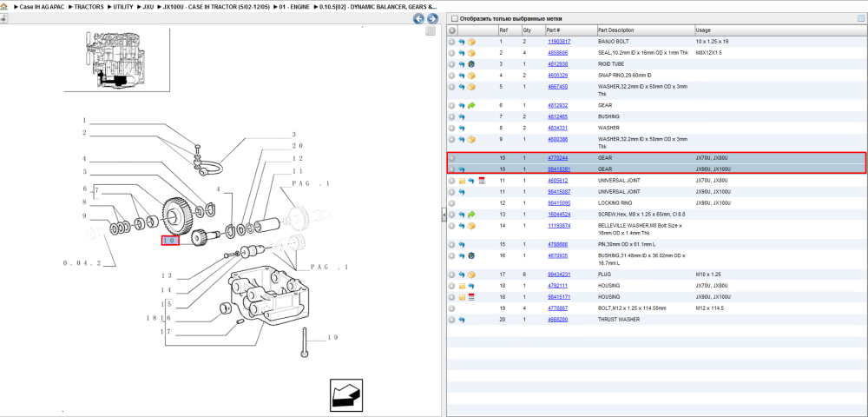Go to previous diagram with left arrow

tap(419, 19)
